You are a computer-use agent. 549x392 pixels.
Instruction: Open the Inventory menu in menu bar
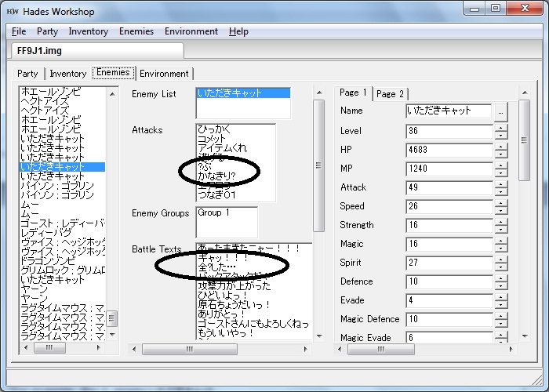click(x=88, y=31)
